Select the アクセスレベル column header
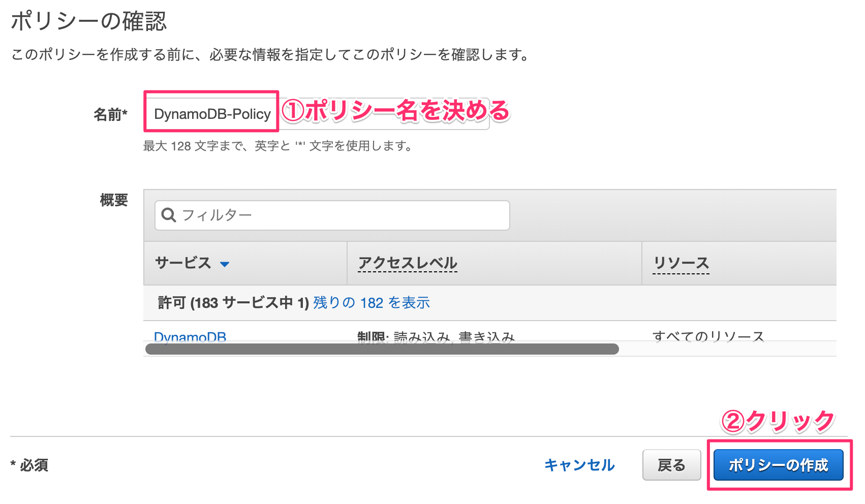 coord(408,263)
